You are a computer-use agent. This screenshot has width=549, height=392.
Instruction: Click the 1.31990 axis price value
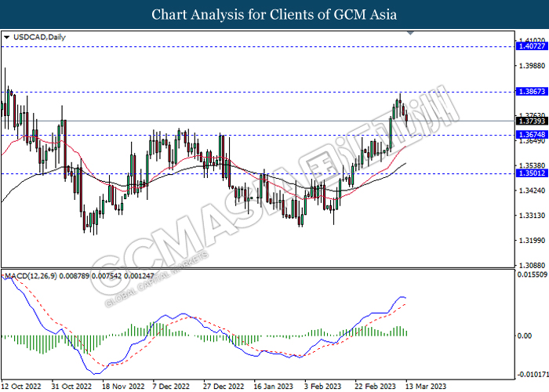(x=533, y=241)
